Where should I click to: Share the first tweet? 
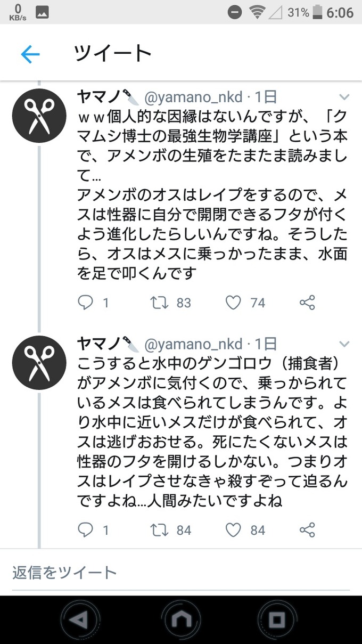click(307, 303)
